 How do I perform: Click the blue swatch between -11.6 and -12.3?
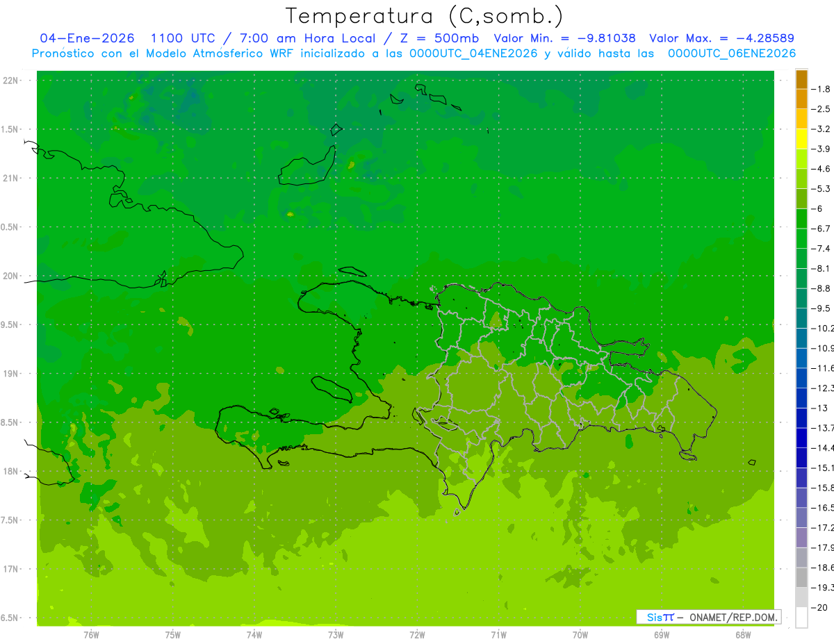pyautogui.click(x=801, y=378)
